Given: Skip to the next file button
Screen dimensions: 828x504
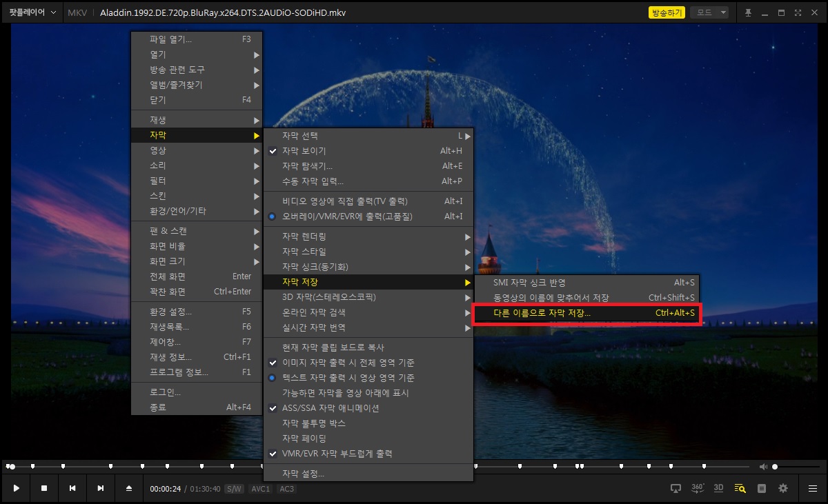Looking at the screenshot, I should [101, 488].
